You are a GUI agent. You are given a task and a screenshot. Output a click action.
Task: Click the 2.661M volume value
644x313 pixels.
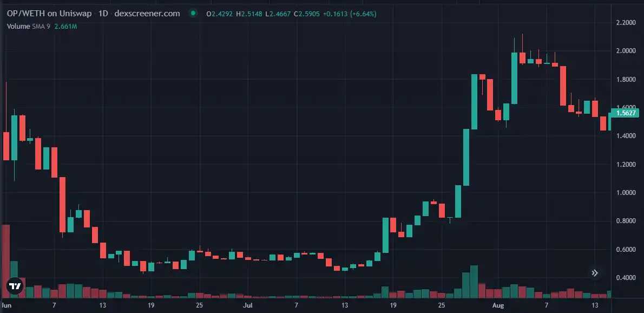point(65,26)
